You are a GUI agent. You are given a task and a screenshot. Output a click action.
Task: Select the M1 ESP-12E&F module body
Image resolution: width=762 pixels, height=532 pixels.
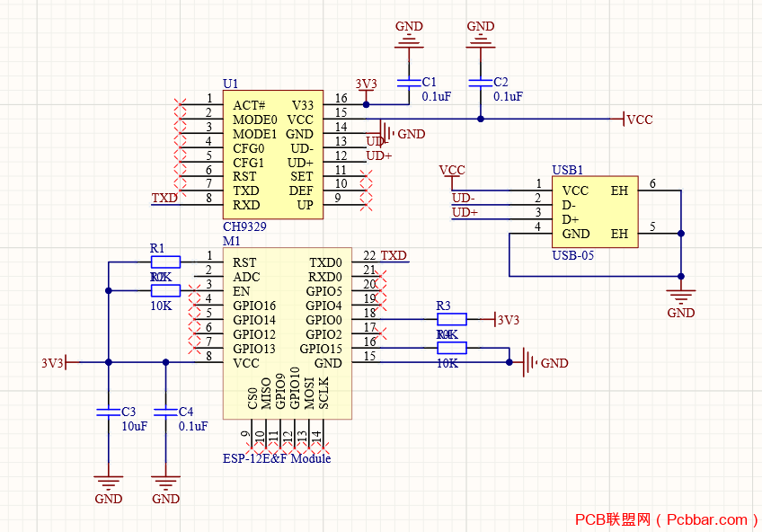(288, 333)
